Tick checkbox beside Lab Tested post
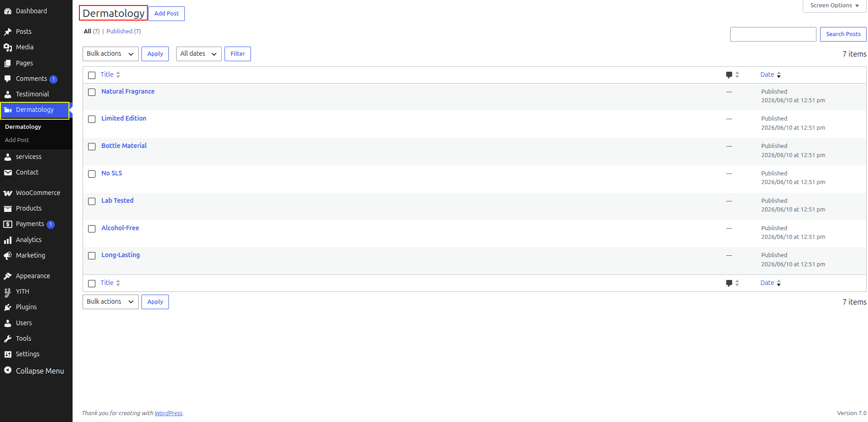This screenshot has height=422, width=868. click(x=92, y=201)
